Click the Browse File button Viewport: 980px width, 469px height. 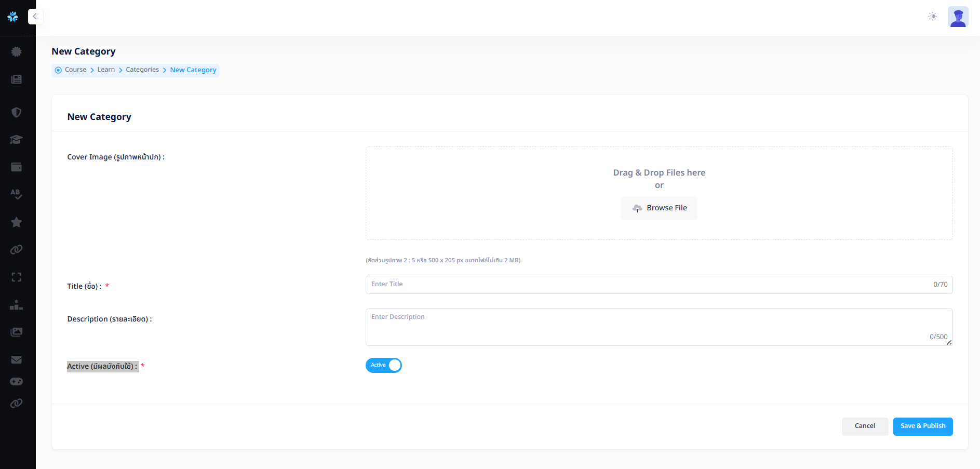659,208
